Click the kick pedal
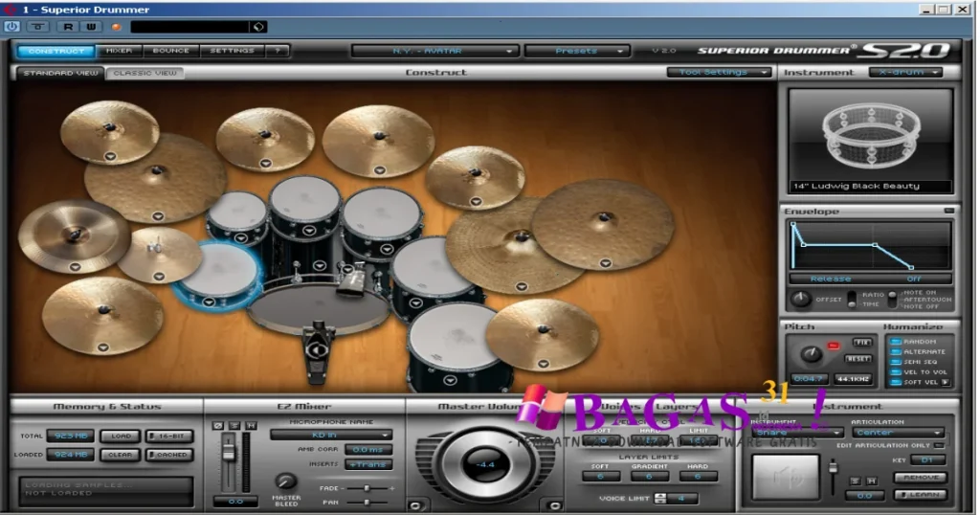The image size is (980, 515). [318, 353]
